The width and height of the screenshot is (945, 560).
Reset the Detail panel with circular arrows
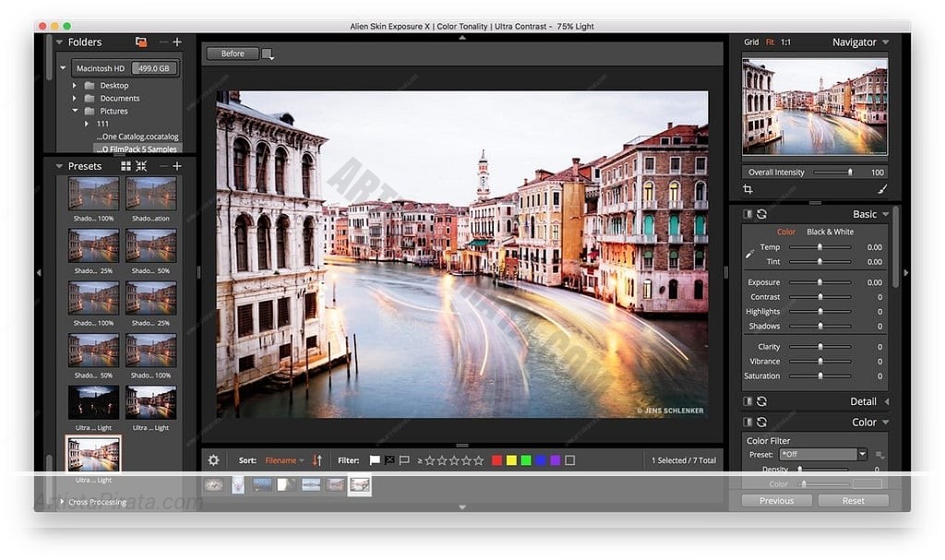pos(761,401)
